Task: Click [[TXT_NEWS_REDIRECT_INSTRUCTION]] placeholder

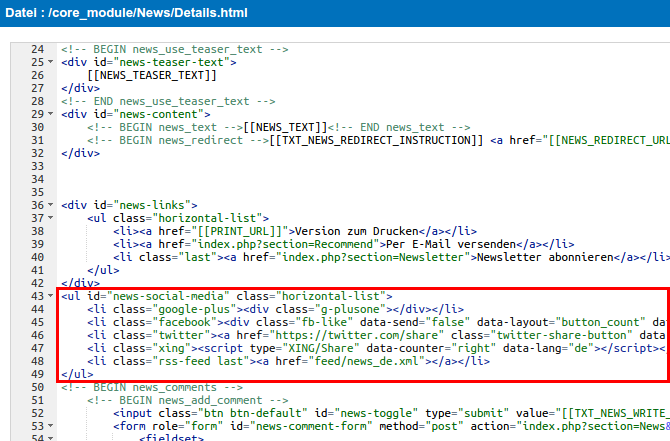Action: (376, 140)
